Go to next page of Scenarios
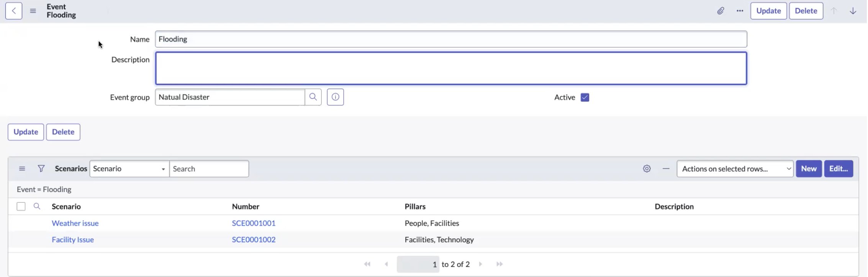The image size is (868, 277). click(x=480, y=264)
